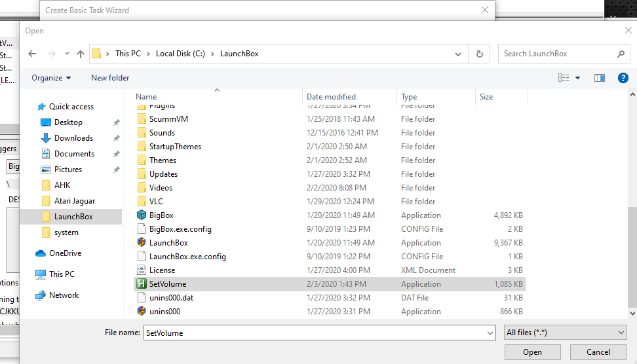637x364 pixels.
Task: Open the Organize dropdown menu
Action: pyautogui.click(x=51, y=78)
